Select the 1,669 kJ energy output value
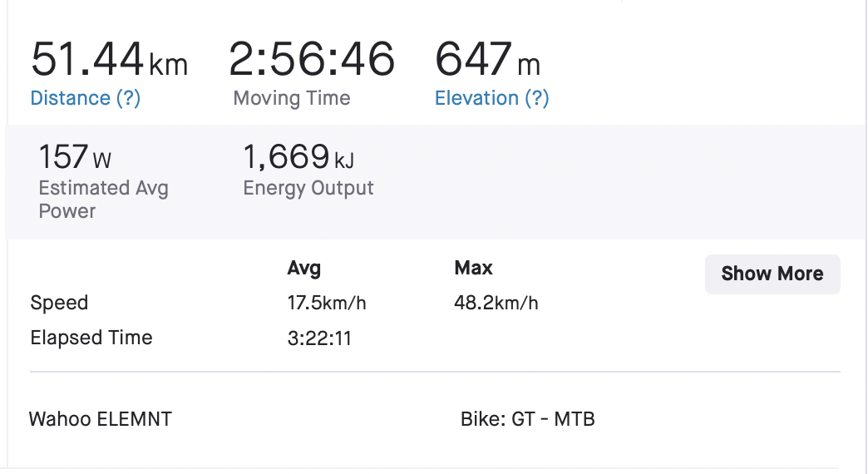This screenshot has height=474, width=868. tap(298, 156)
